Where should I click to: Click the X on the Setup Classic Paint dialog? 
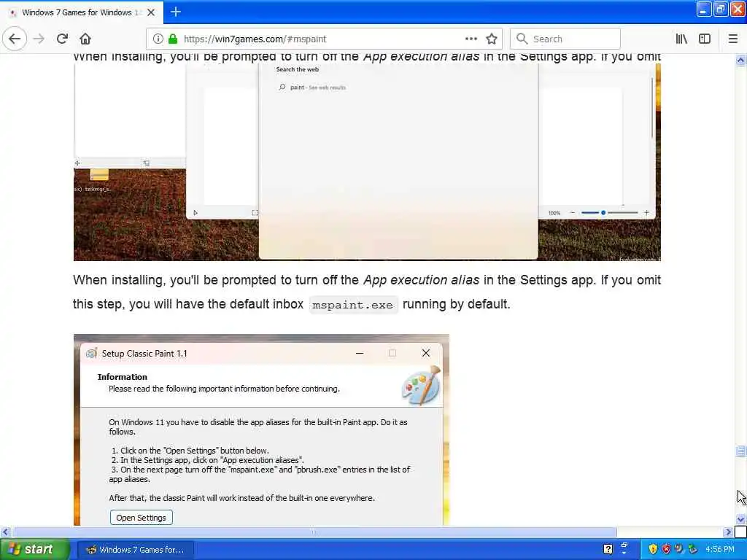(426, 353)
